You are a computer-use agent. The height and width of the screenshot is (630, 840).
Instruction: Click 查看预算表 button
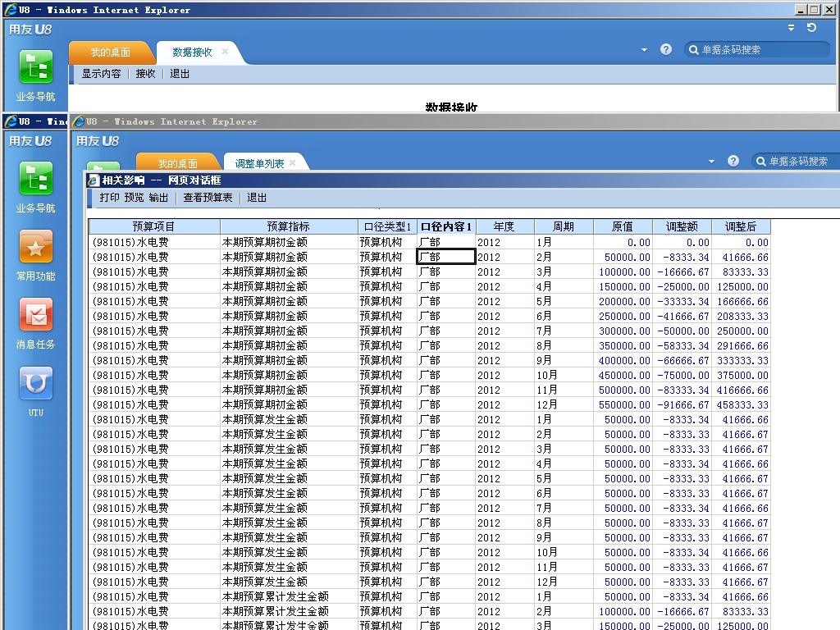click(208, 198)
